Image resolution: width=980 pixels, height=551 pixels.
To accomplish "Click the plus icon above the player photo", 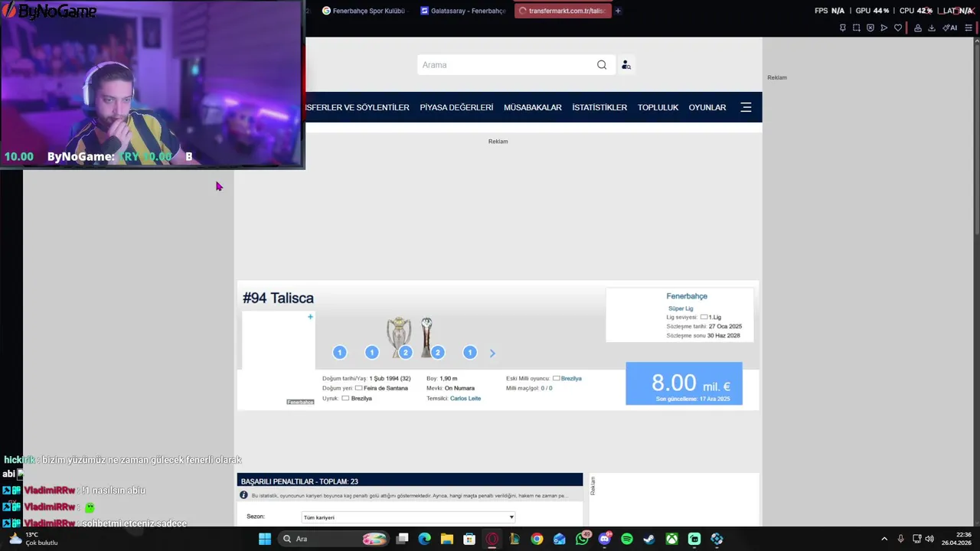I will pyautogui.click(x=310, y=317).
